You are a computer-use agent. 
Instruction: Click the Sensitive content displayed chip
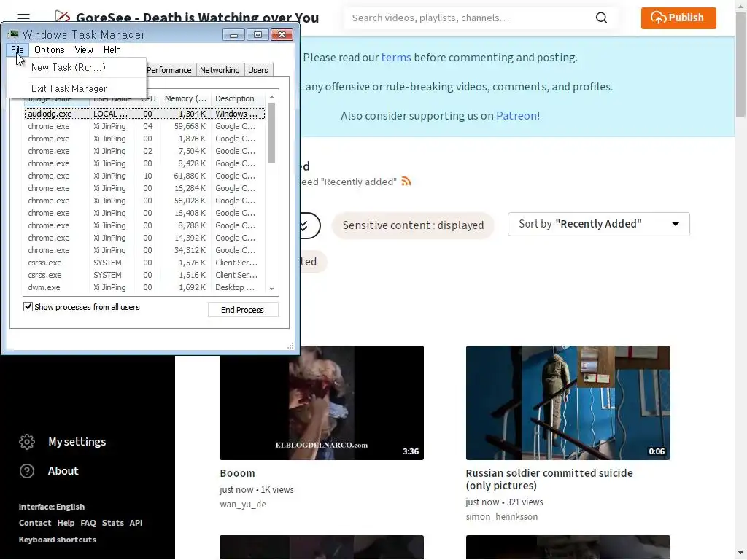[413, 225]
